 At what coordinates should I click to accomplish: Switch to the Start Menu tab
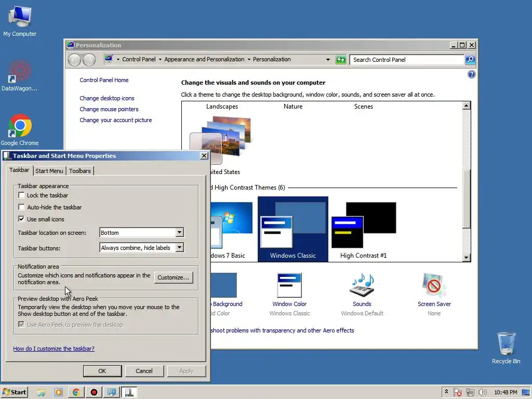(49, 171)
